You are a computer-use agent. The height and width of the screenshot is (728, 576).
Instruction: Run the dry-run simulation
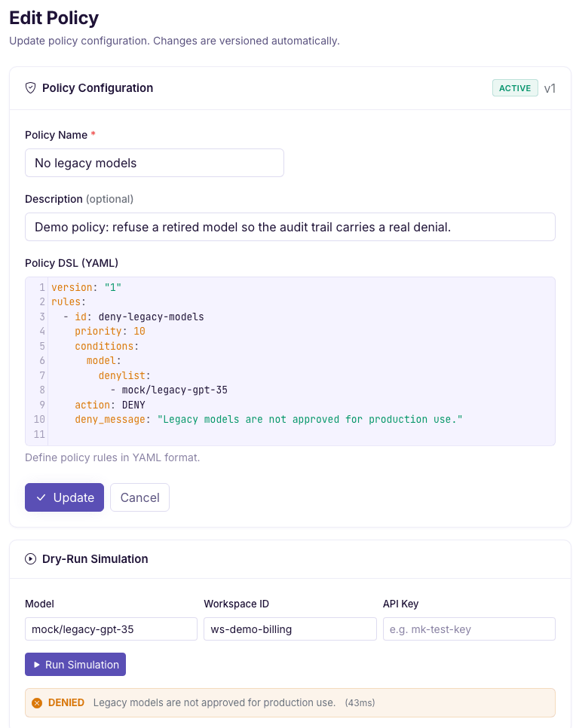click(75, 665)
